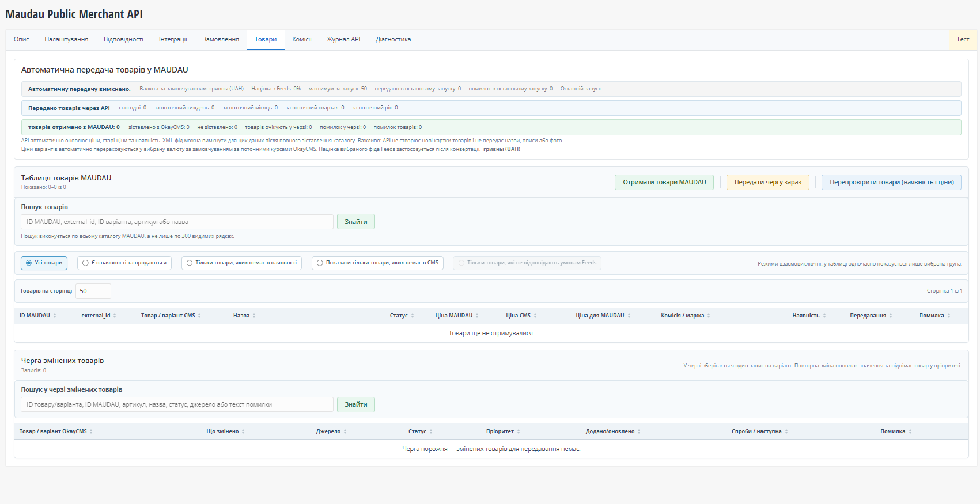Click sort arrows of products table Помилка column
The height and width of the screenshot is (504, 980).
click(x=949, y=316)
